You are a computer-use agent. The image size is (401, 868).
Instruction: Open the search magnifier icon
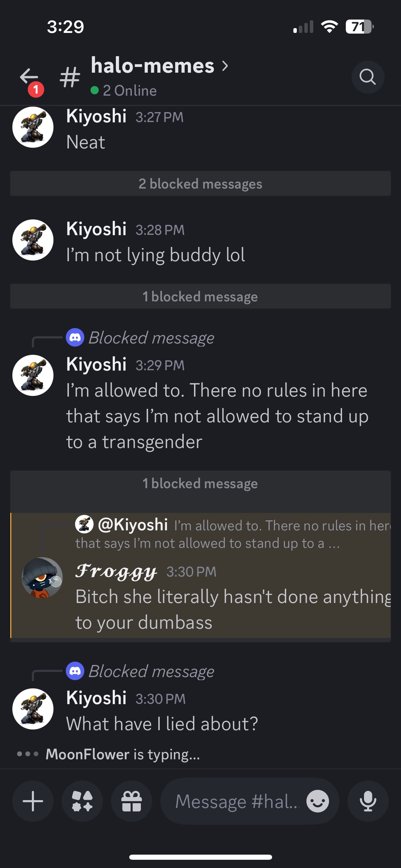368,77
